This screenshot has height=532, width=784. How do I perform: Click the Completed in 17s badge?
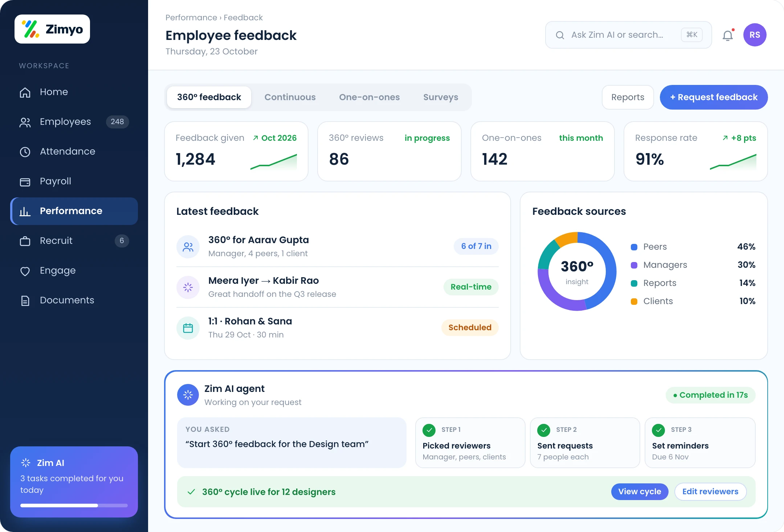(x=711, y=395)
